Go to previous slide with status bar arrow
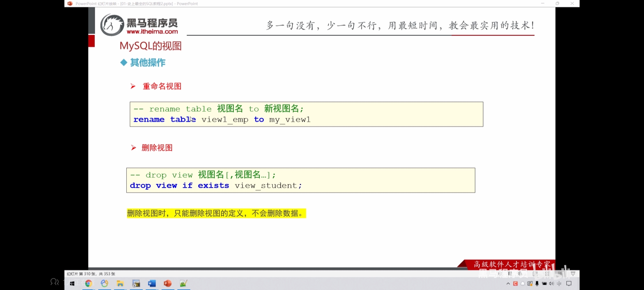The height and width of the screenshot is (290, 644). pos(500,274)
